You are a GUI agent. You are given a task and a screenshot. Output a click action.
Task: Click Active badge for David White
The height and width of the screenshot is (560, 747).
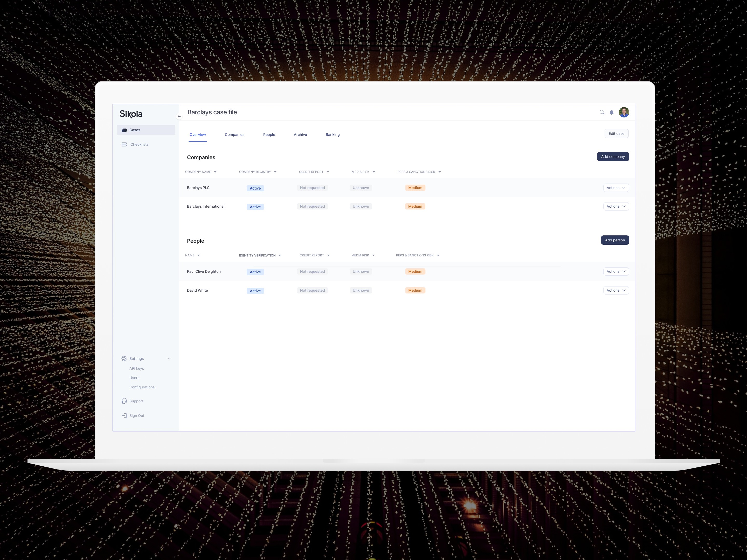click(x=255, y=291)
